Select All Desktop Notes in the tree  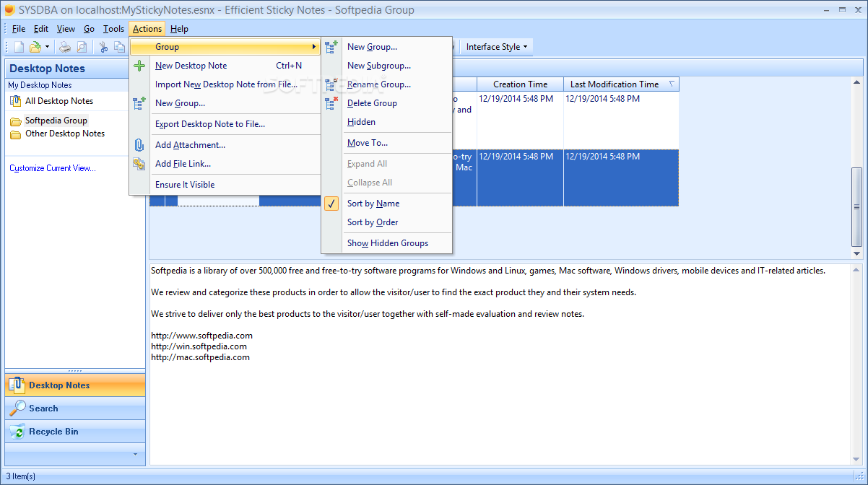coord(59,101)
